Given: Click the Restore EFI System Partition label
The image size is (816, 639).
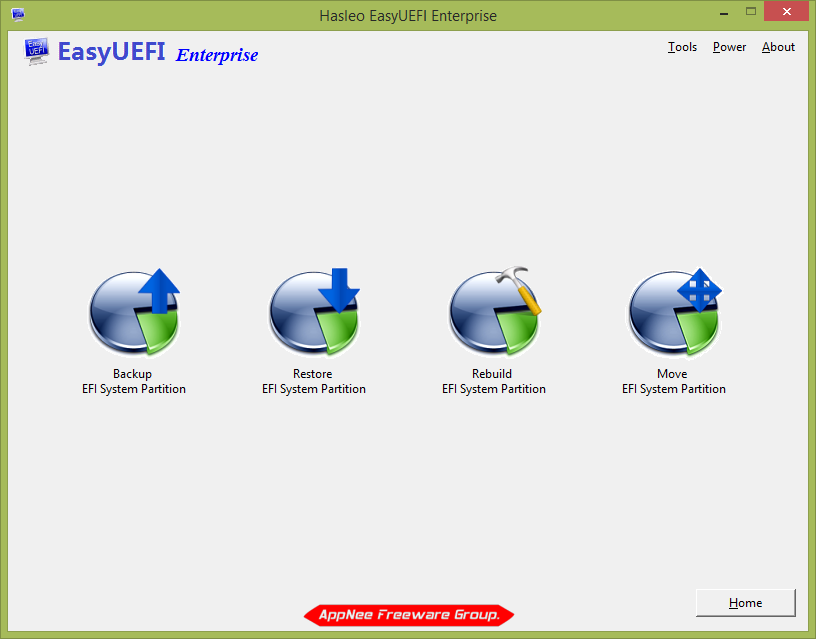Looking at the screenshot, I should point(314,381).
